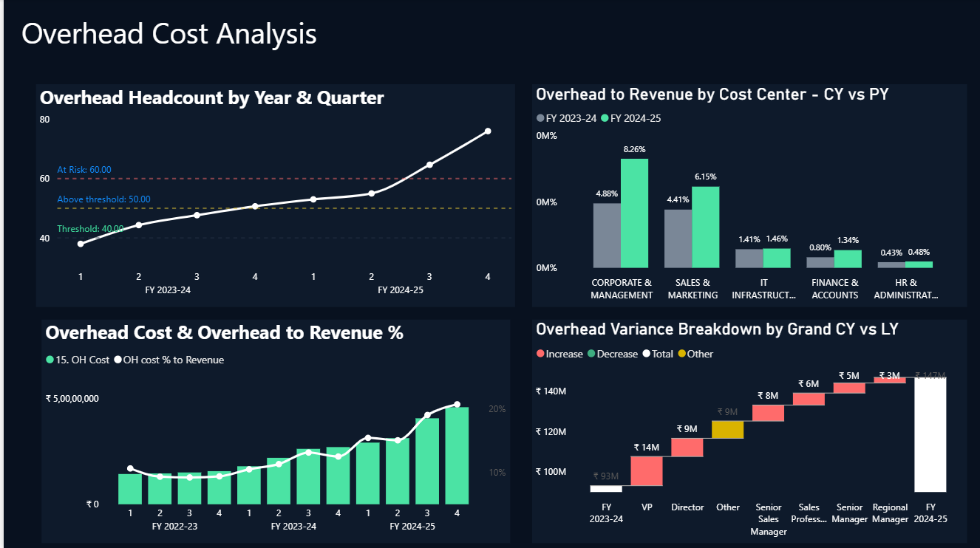The height and width of the screenshot is (548, 980).
Task: Click the FINANCE & ACCOUNTS axis label
Action: [x=835, y=289]
